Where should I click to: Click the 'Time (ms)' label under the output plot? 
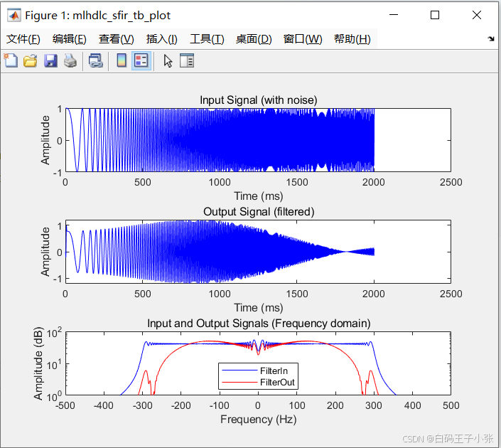[259, 308]
